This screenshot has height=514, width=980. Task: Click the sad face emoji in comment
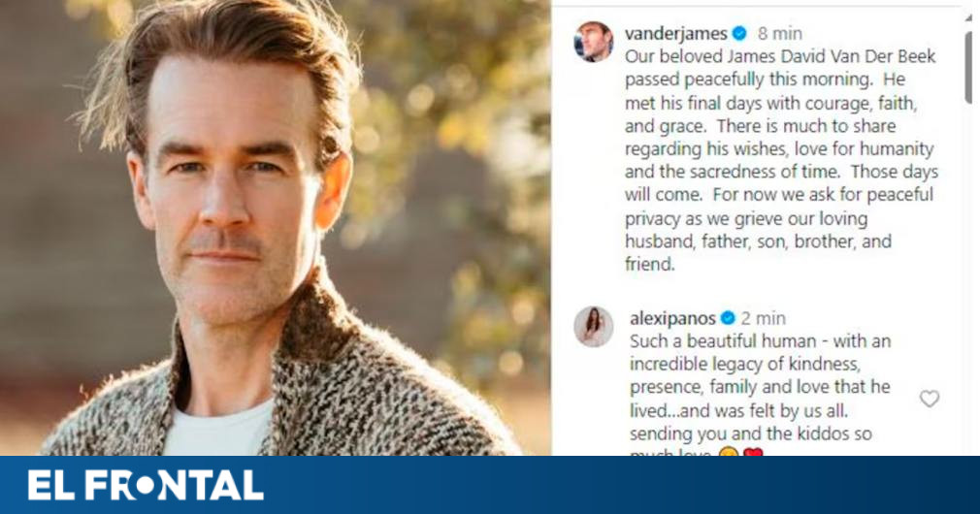(x=728, y=452)
